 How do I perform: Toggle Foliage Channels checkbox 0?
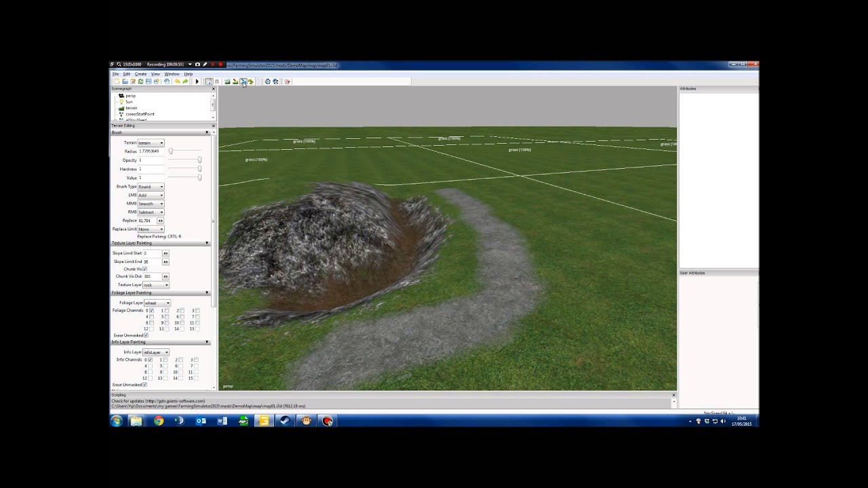[151, 310]
